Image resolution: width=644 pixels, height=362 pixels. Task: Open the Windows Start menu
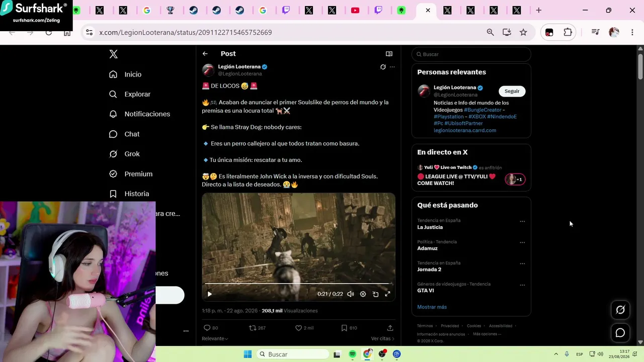click(248, 354)
